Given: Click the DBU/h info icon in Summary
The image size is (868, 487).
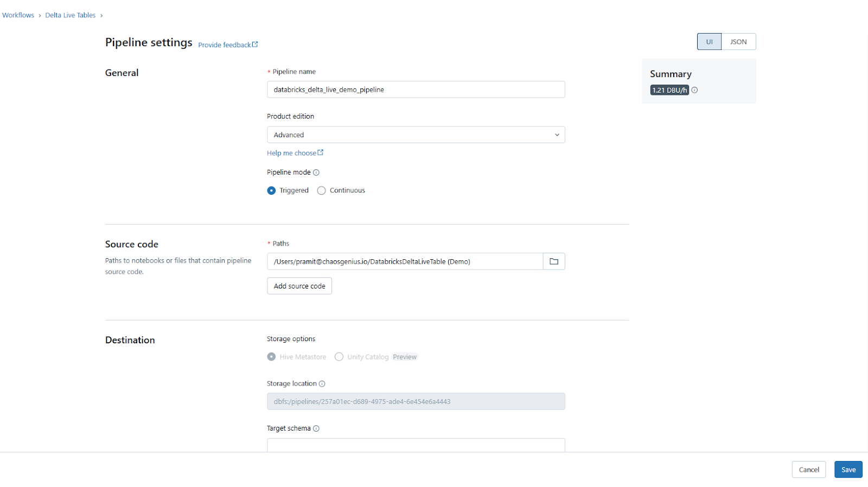Looking at the screenshot, I should (x=695, y=90).
